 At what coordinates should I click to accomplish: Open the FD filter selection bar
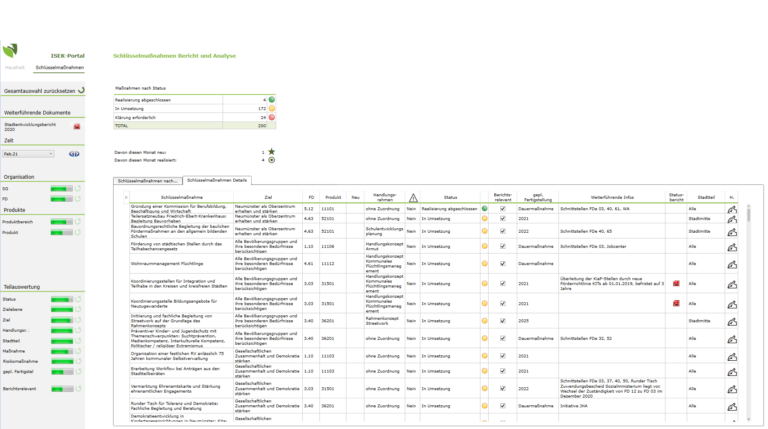pyautogui.click(x=62, y=199)
